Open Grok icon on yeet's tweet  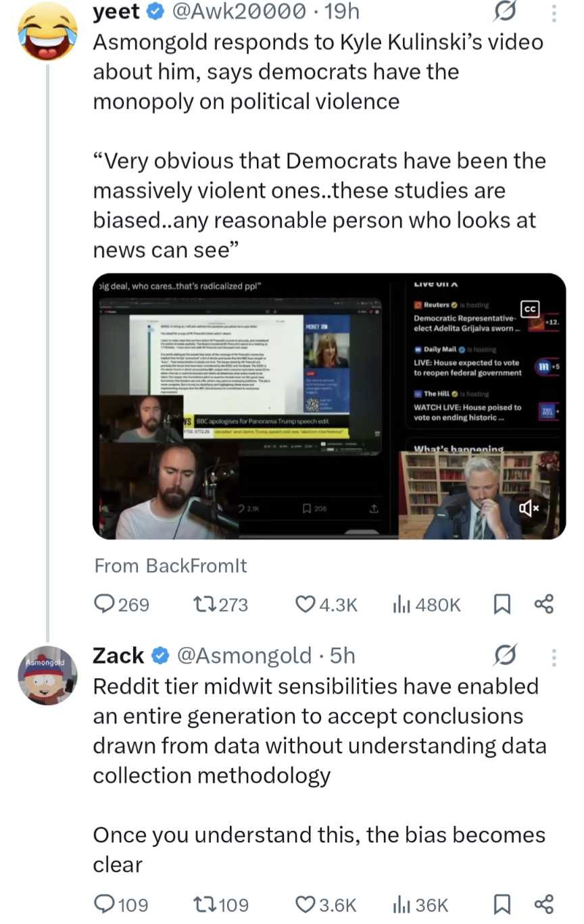pyautogui.click(x=506, y=12)
